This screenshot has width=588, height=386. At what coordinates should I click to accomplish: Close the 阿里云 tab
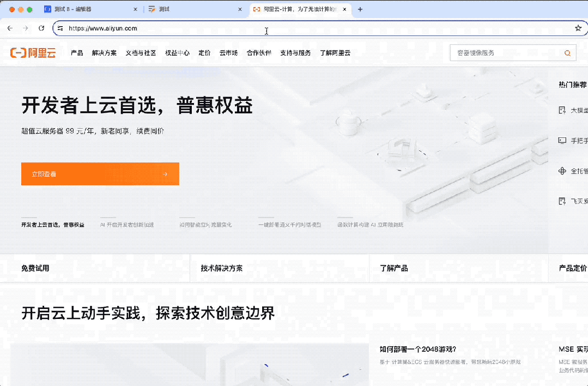click(x=344, y=9)
